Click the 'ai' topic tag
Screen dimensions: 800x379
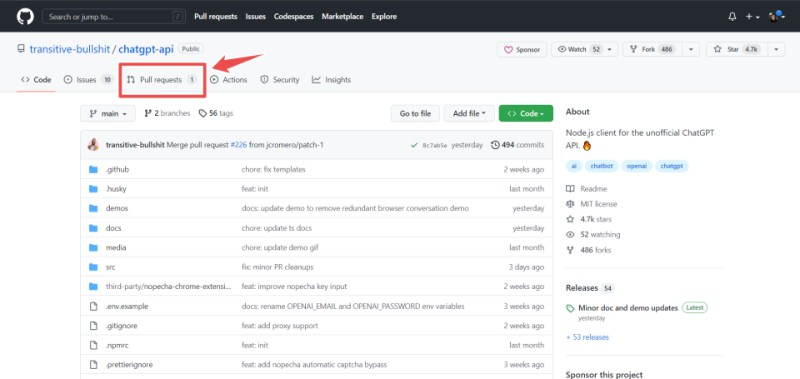[x=574, y=166]
